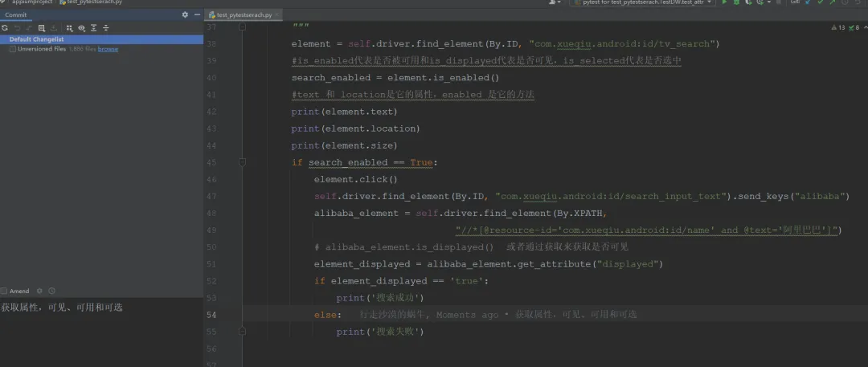Click the Stop button in toolbar
Viewport: 868px width, 367px height.
[779, 2]
